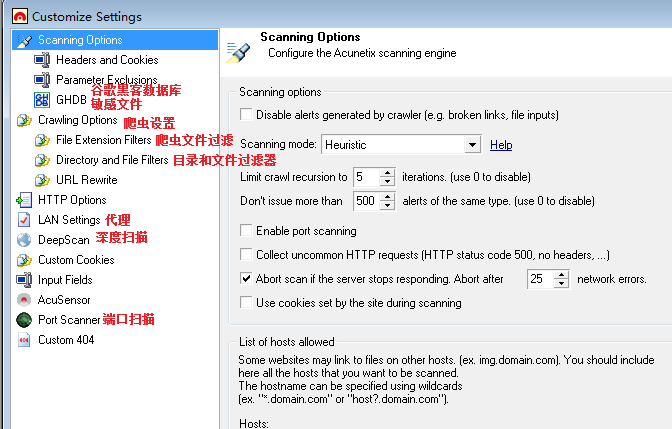
Task: Check Collect uncommon HTTP requests
Action: (246, 254)
